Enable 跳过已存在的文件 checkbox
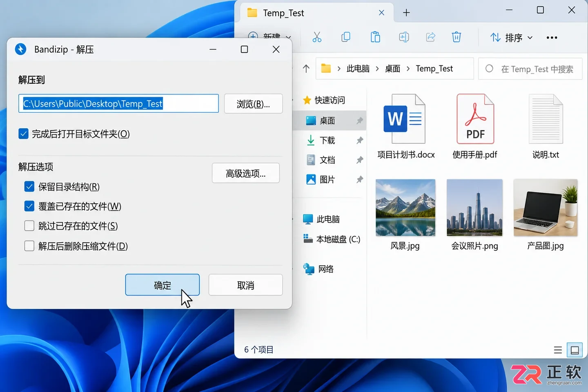 [x=29, y=226]
